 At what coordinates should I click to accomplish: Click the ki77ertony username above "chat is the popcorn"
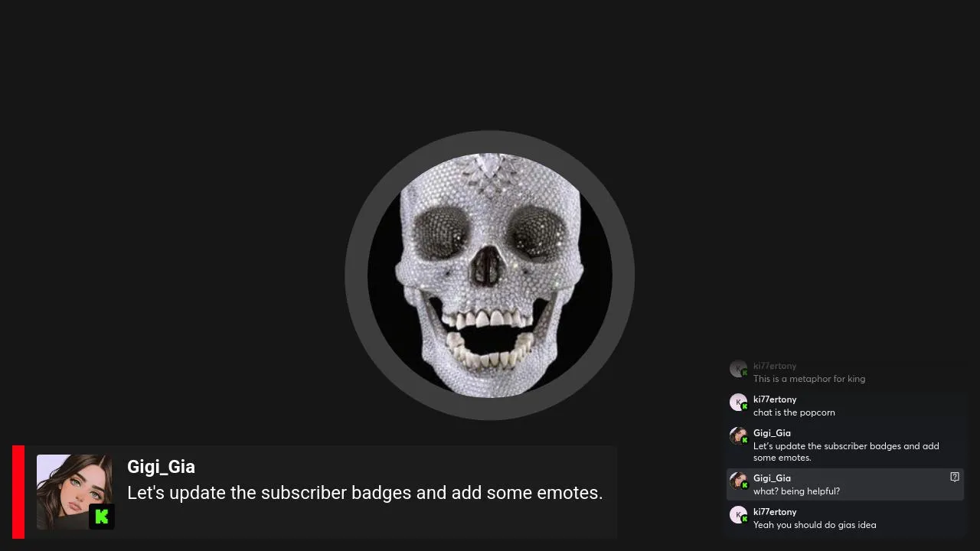coord(775,399)
